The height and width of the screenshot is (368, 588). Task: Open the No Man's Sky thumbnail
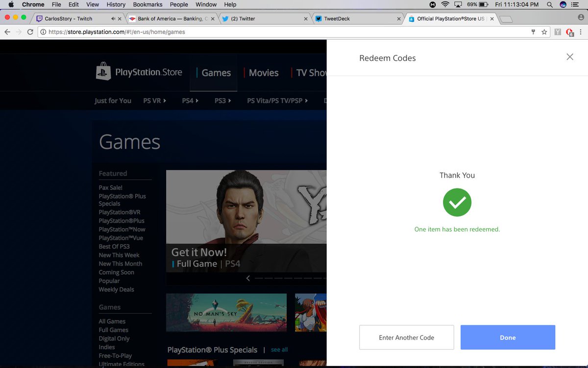pos(226,313)
